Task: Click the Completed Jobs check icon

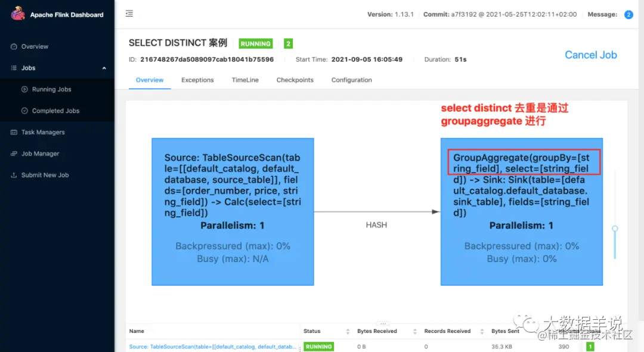Action: tap(24, 110)
